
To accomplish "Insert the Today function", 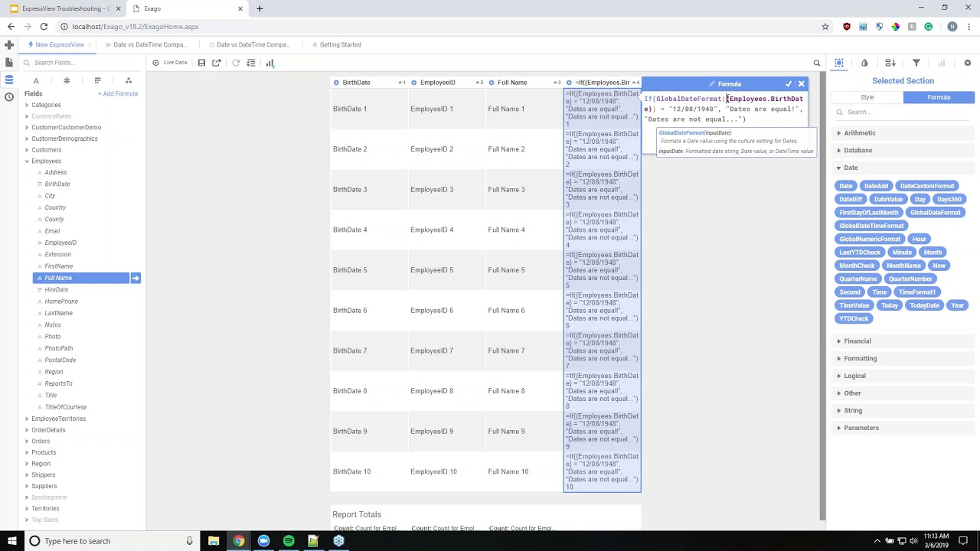I will (889, 305).
